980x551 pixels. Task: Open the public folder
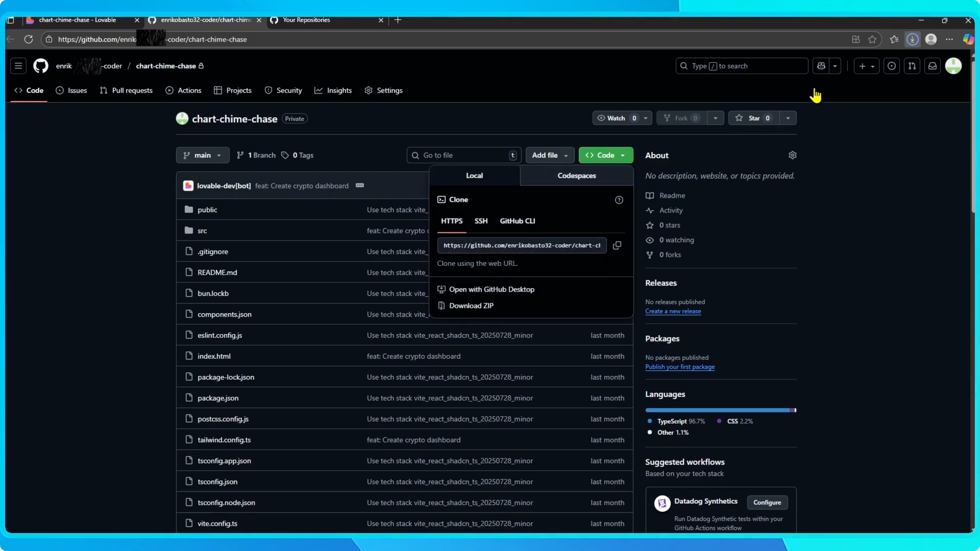pos(207,209)
